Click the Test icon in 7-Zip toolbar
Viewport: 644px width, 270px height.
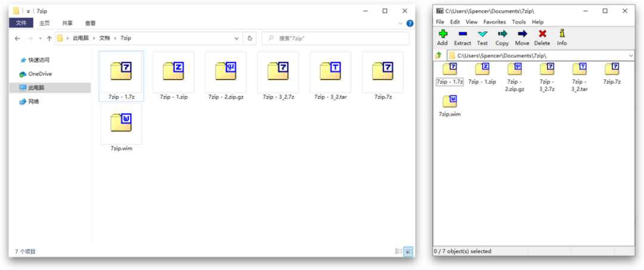coord(482,33)
